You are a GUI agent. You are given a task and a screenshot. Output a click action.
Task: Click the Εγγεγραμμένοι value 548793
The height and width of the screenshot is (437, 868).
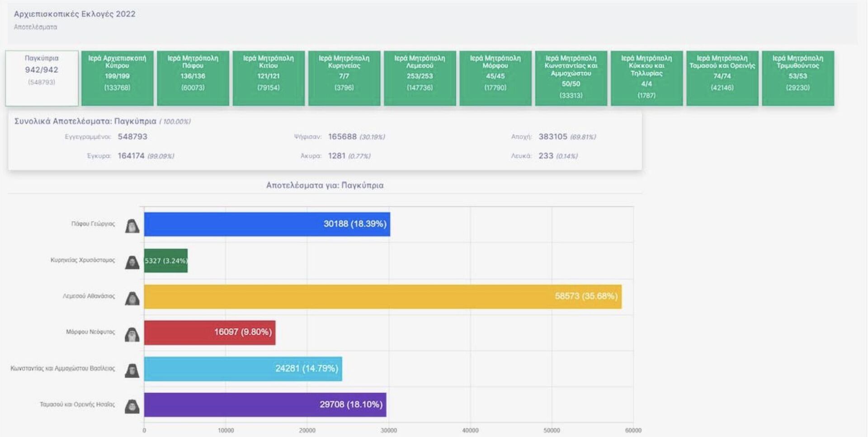pos(132,136)
